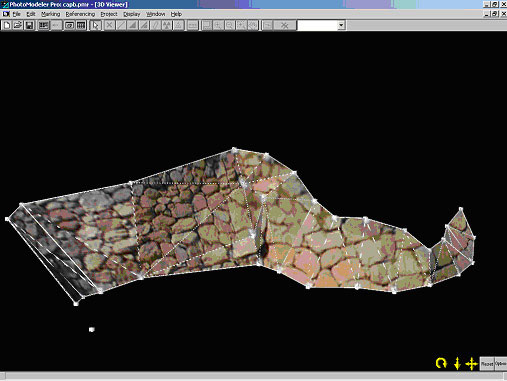Open the Display menu
This screenshot has height=381, width=507.
132,14
